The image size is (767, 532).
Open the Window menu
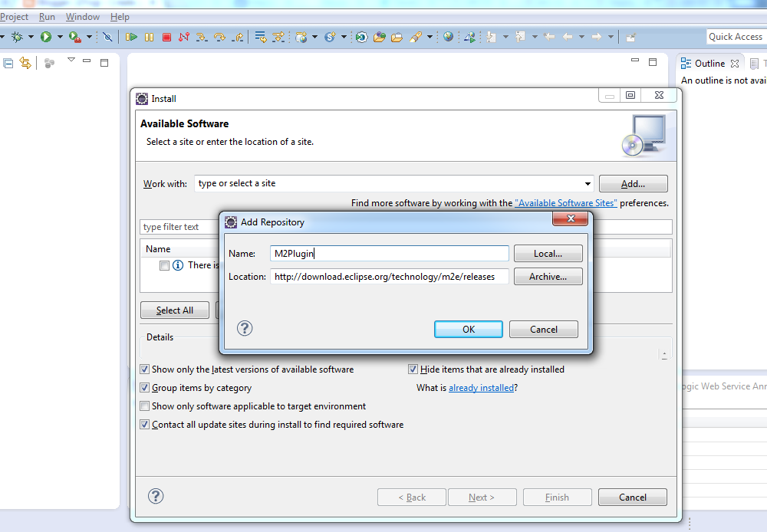click(82, 16)
